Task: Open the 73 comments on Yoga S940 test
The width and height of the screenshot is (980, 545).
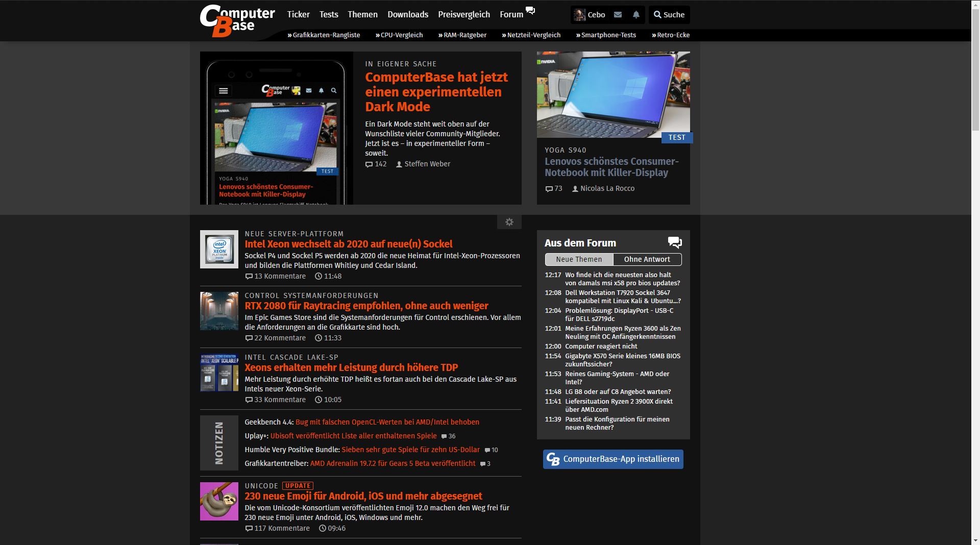Action: (553, 189)
